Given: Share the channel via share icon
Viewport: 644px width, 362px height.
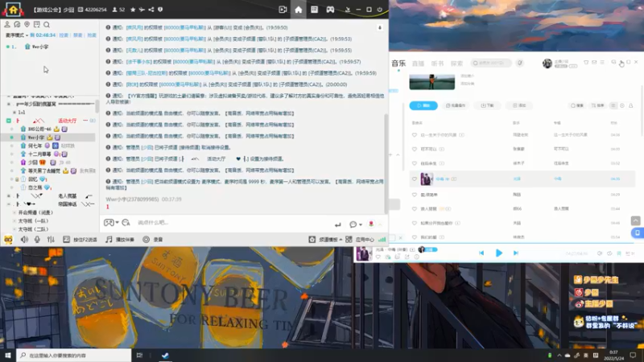Looking at the screenshot, I should click(x=151, y=10).
